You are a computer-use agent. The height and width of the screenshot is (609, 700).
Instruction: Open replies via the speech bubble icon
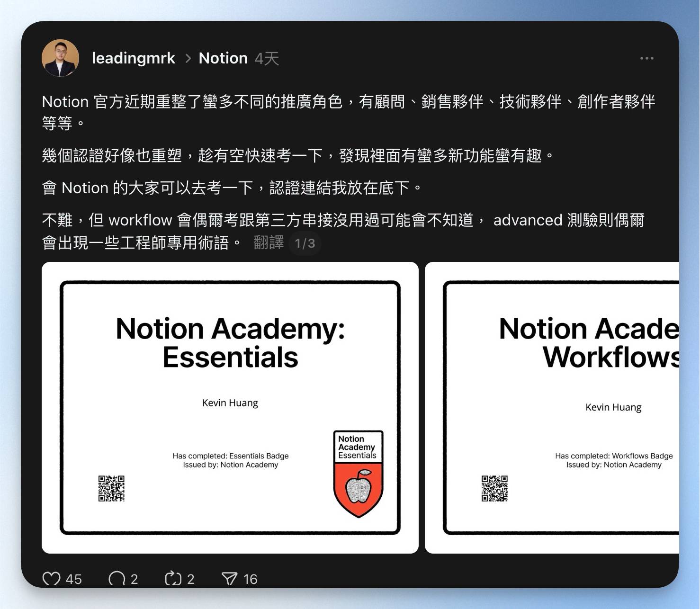(x=117, y=579)
